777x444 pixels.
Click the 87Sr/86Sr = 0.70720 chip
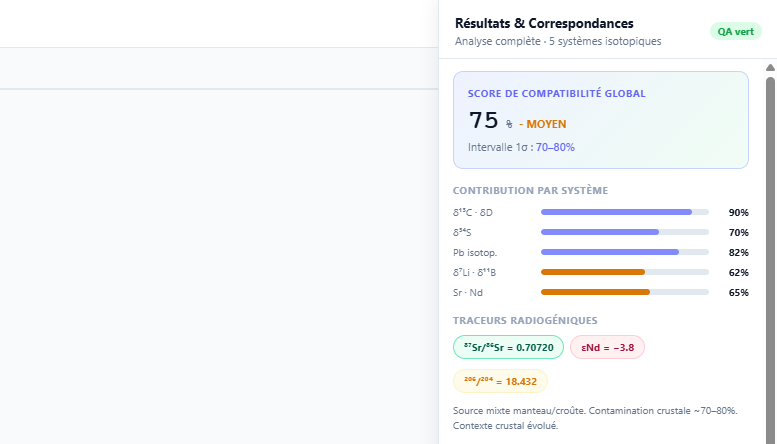tap(507, 347)
